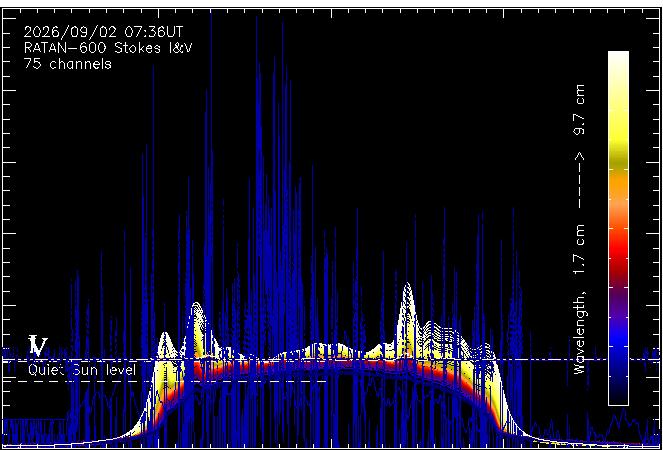
Task: Click the 9.7 cm wavelength text
Action: click(580, 110)
